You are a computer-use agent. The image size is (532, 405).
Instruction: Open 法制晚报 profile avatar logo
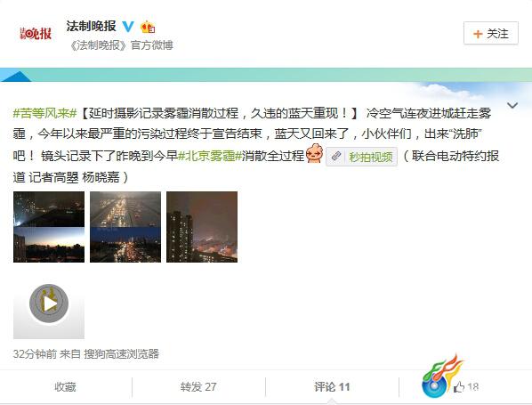[36, 33]
